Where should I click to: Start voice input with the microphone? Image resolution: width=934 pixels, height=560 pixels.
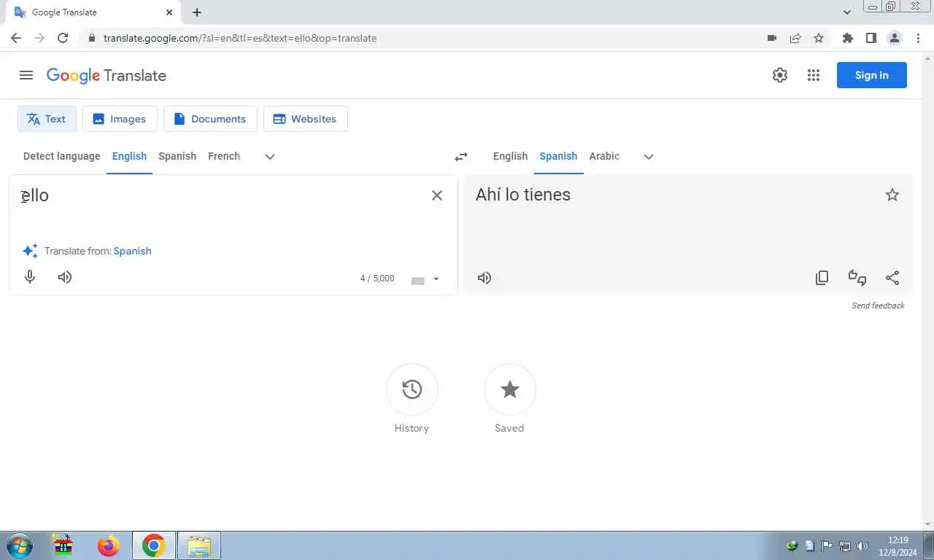[30, 277]
